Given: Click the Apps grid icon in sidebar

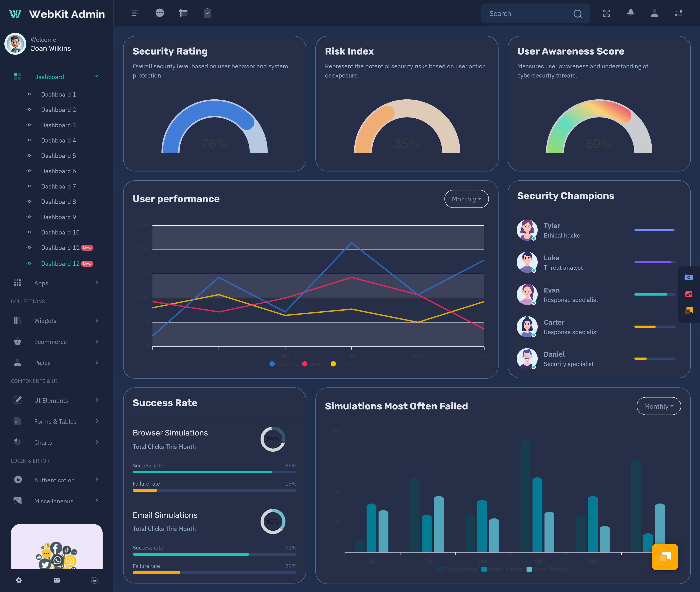Looking at the screenshot, I should 17,283.
